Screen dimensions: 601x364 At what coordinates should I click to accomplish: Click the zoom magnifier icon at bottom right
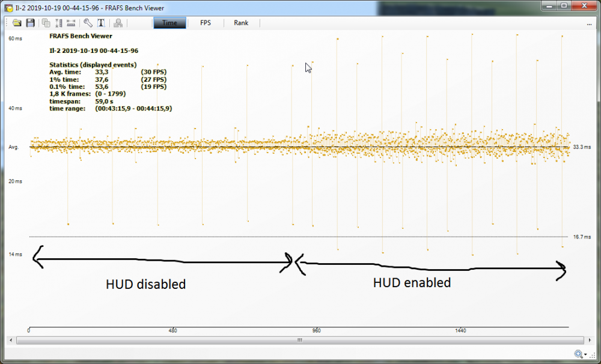coord(578,354)
